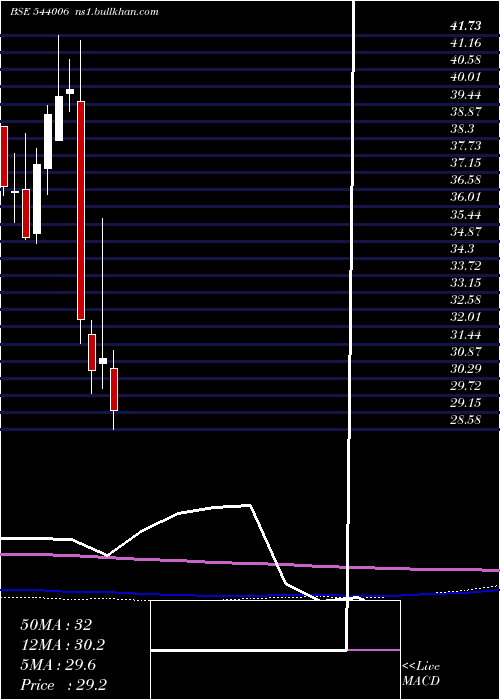Image resolution: width=500 pixels, height=700 pixels.
Task: Select the 32.01 price axis label
Action: click(466, 317)
